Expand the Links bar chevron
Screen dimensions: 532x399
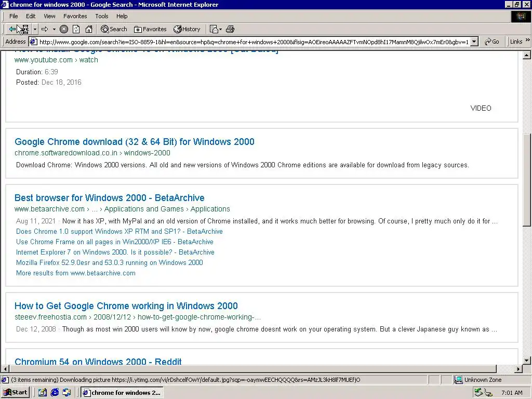point(528,40)
